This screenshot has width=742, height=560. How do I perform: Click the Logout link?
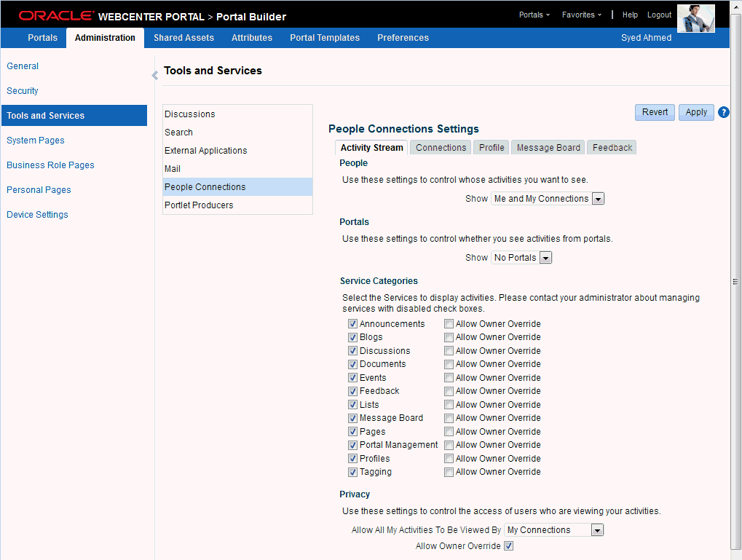point(659,15)
